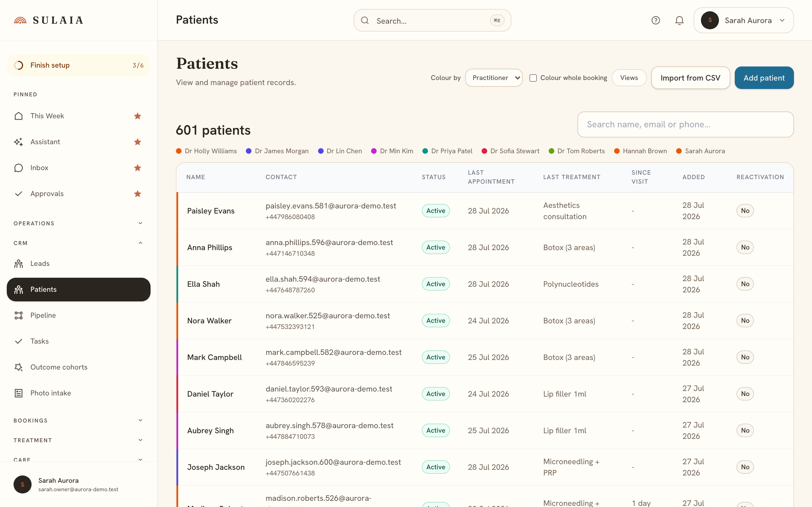Click the Outcome cohorts icon
Image resolution: width=812 pixels, height=507 pixels.
19,367
